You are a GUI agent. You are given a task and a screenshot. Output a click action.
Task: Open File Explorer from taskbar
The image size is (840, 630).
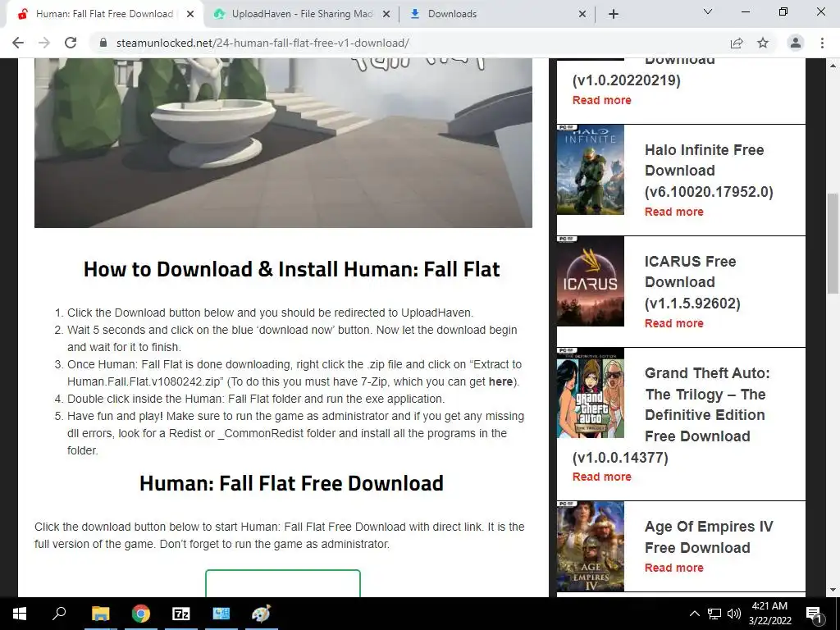pos(100,614)
